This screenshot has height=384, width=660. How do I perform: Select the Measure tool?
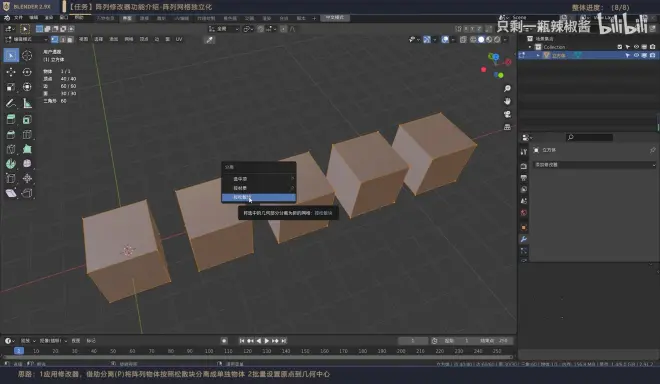click(x=27, y=103)
